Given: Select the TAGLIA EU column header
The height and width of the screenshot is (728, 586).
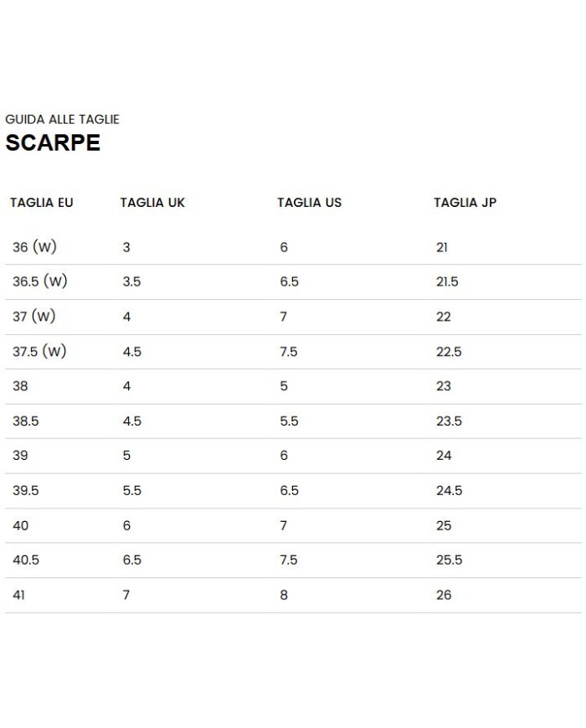Looking at the screenshot, I should (x=42, y=203).
